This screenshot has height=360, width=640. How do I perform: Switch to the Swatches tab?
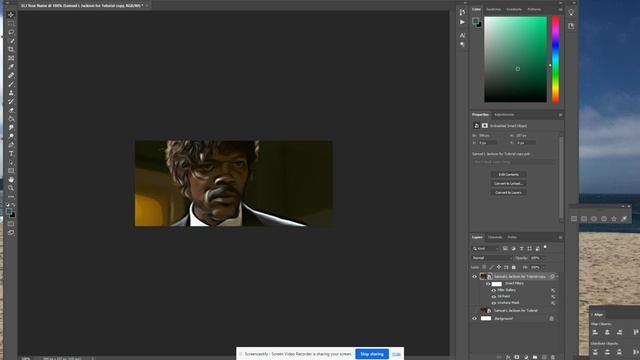point(493,9)
